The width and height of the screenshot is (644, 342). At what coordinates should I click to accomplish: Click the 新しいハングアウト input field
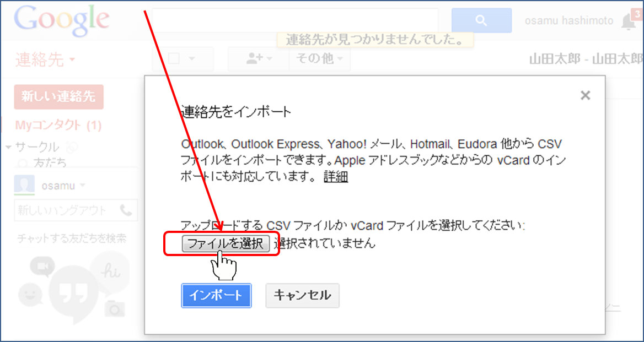63,210
